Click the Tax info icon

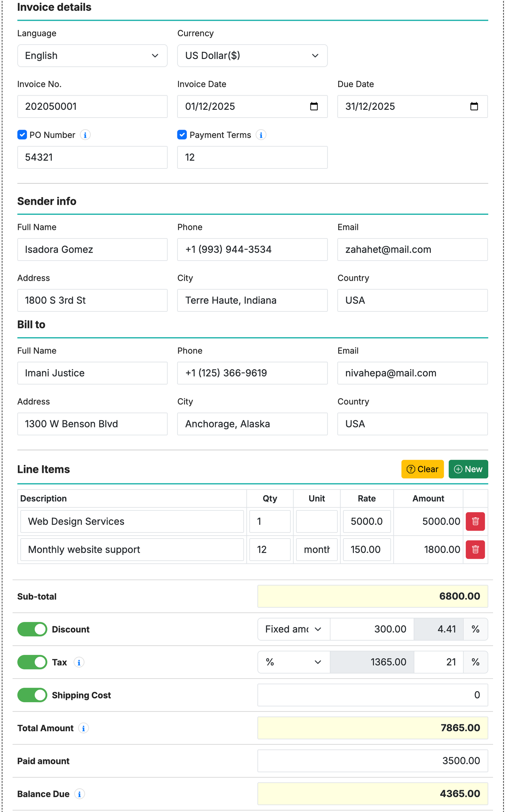(x=79, y=662)
